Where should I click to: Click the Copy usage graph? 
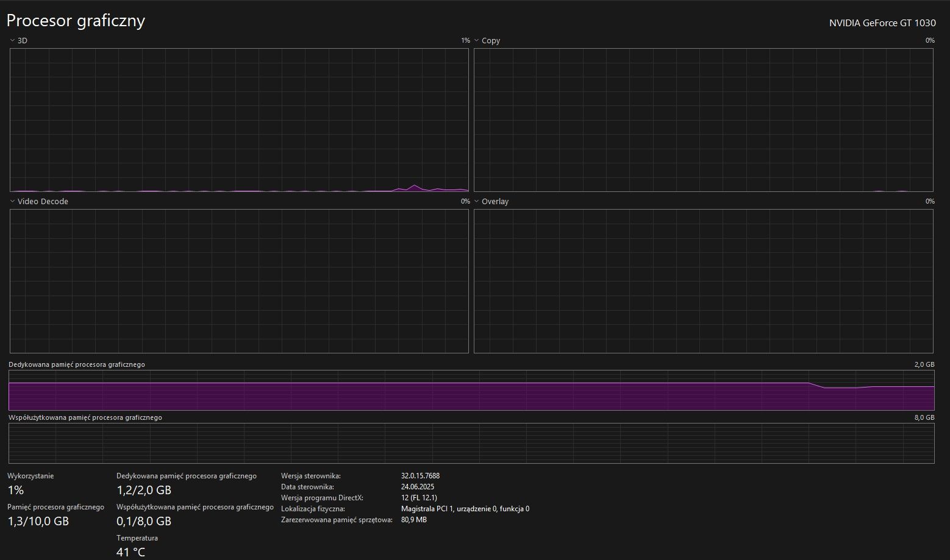tap(704, 120)
